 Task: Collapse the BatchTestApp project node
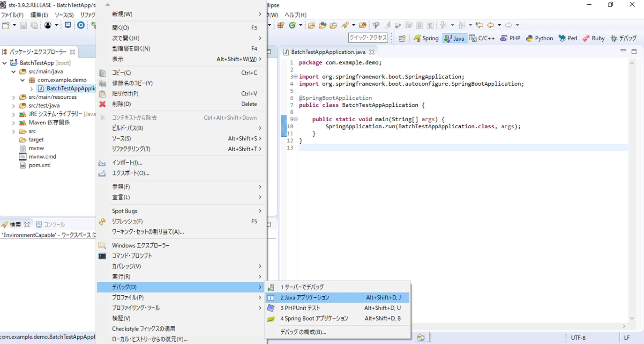click(5, 63)
